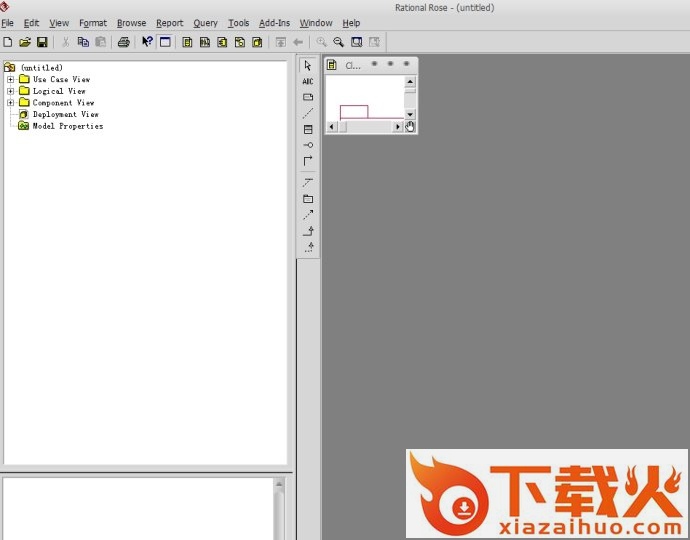Select the Text Box (ABC) tool
This screenshot has width=690, height=540.
coord(308,81)
